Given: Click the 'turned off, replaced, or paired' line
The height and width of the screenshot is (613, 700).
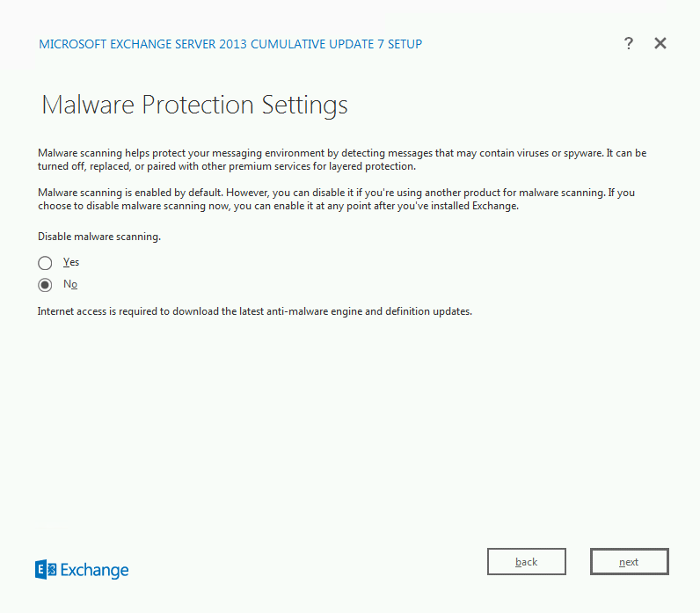Looking at the screenshot, I should click(227, 166).
